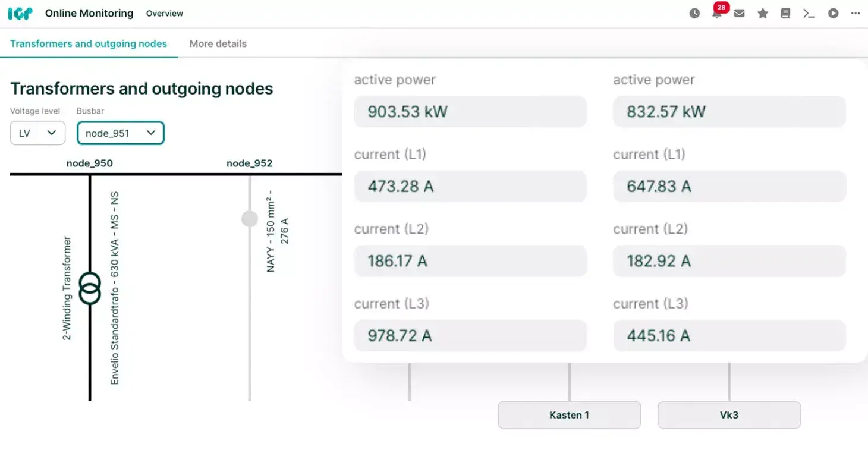Open the more options ellipsis icon
Image resolution: width=868 pixels, height=453 pixels.
click(x=856, y=13)
